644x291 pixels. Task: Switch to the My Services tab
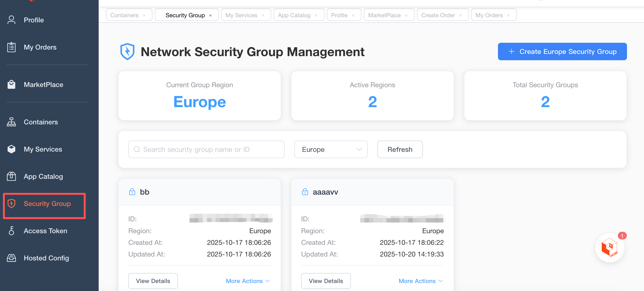click(241, 15)
